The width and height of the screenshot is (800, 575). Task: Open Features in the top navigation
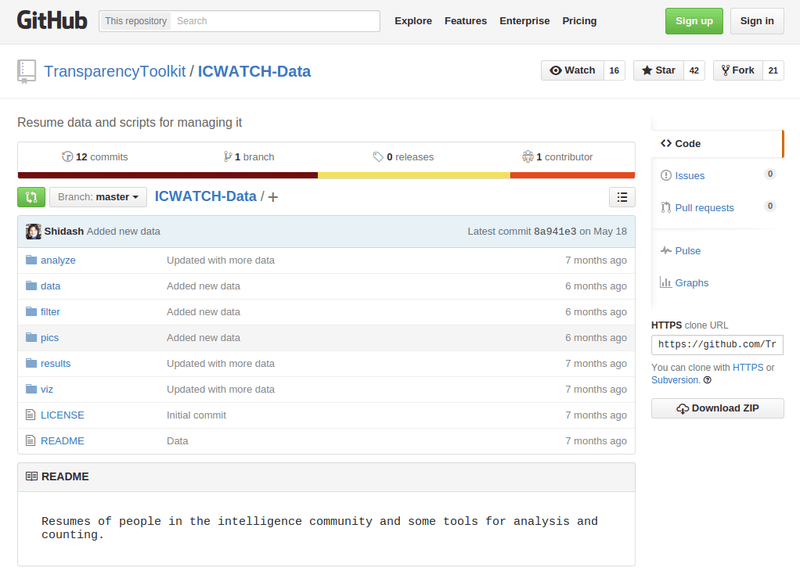(x=465, y=21)
